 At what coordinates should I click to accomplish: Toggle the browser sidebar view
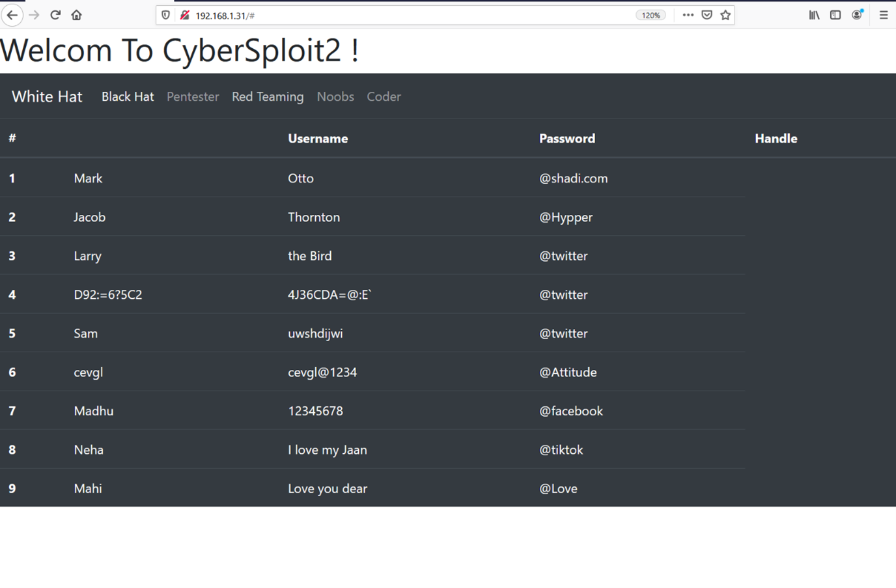(835, 15)
